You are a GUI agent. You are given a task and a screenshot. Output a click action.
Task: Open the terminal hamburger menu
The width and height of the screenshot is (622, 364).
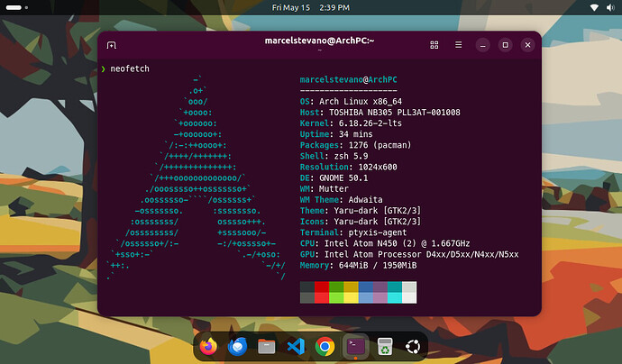coord(458,45)
